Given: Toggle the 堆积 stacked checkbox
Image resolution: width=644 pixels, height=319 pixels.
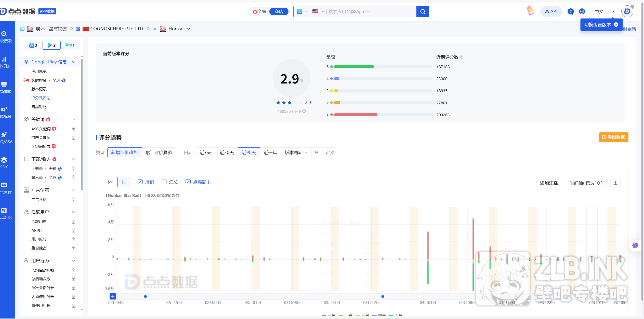Looking at the screenshot, I should (x=140, y=182).
